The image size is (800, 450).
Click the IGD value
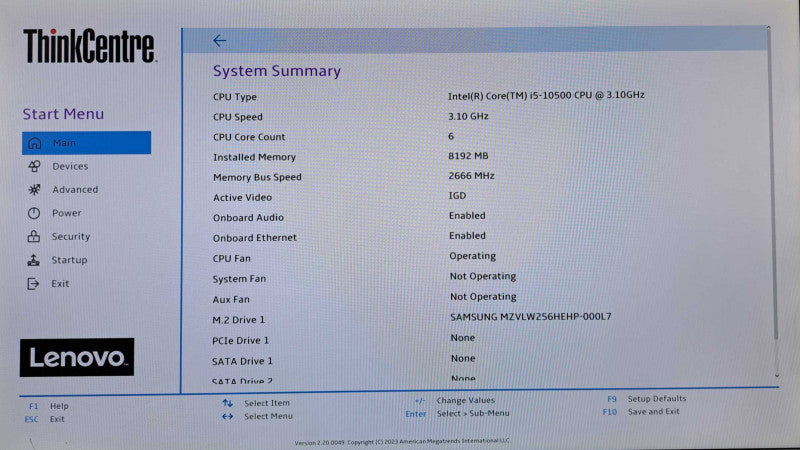click(457, 196)
